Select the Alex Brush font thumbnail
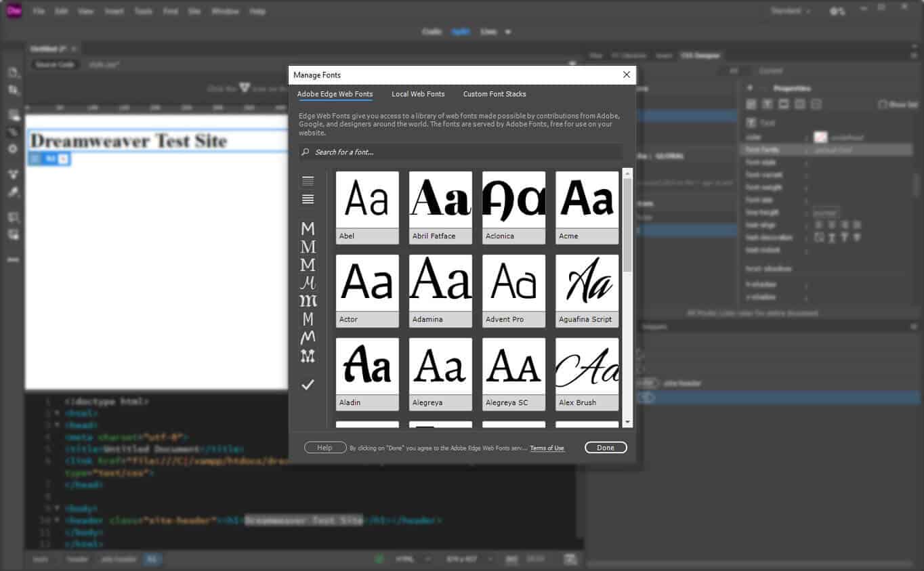 click(x=587, y=374)
